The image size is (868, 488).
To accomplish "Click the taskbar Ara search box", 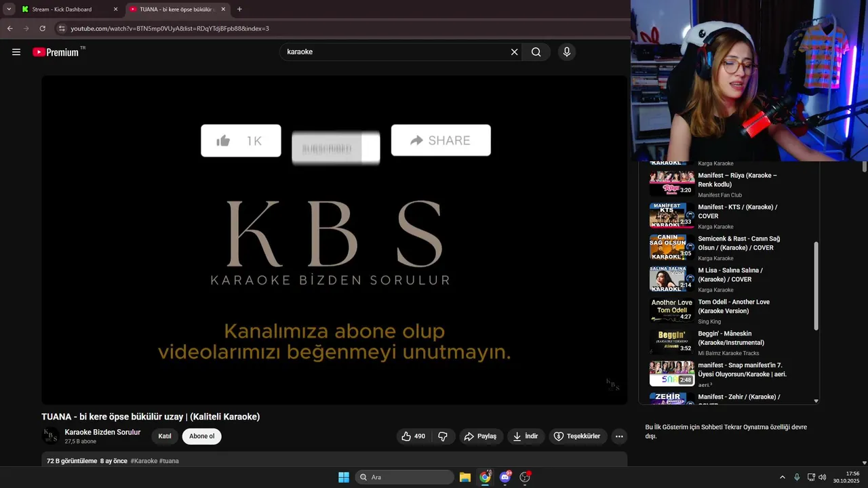I will (405, 477).
